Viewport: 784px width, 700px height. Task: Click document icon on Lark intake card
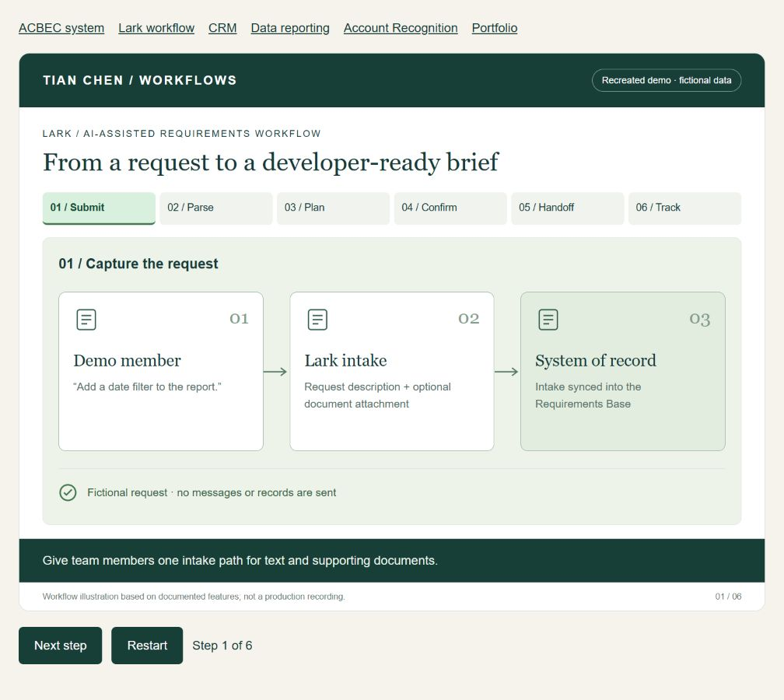tap(317, 320)
